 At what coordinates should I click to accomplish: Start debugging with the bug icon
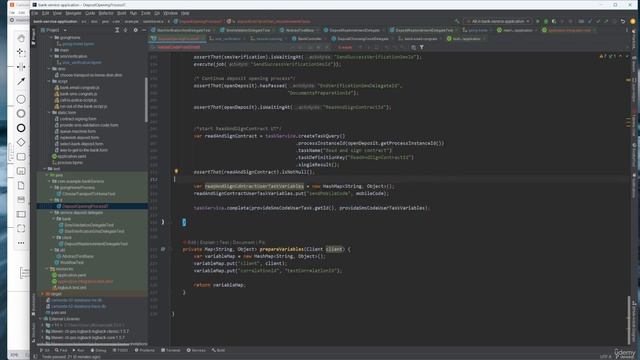pyautogui.click(x=546, y=21)
